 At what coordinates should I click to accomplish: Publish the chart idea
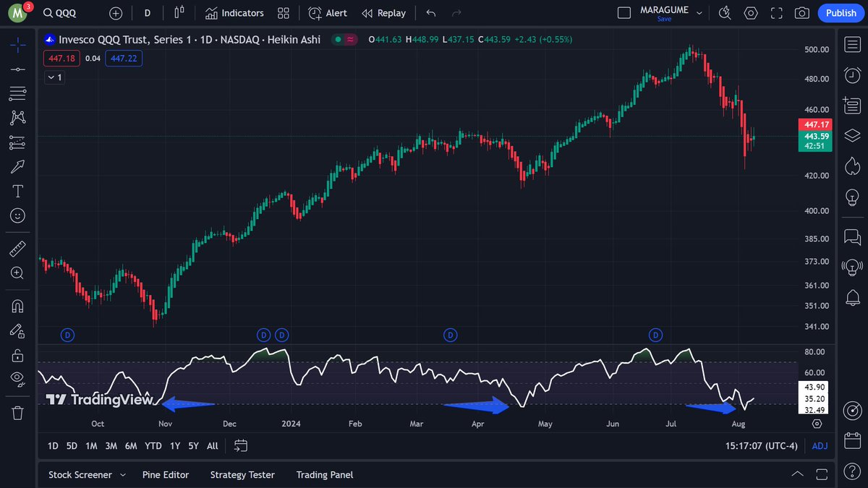tap(841, 13)
